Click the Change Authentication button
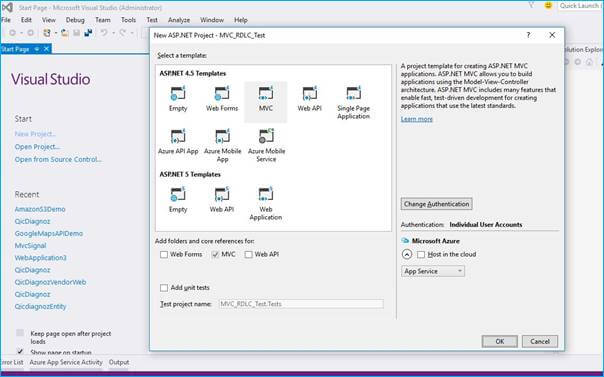 (436, 204)
